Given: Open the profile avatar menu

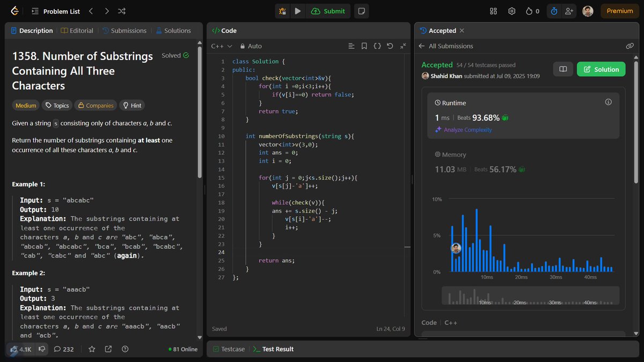Looking at the screenshot, I should coord(588,11).
